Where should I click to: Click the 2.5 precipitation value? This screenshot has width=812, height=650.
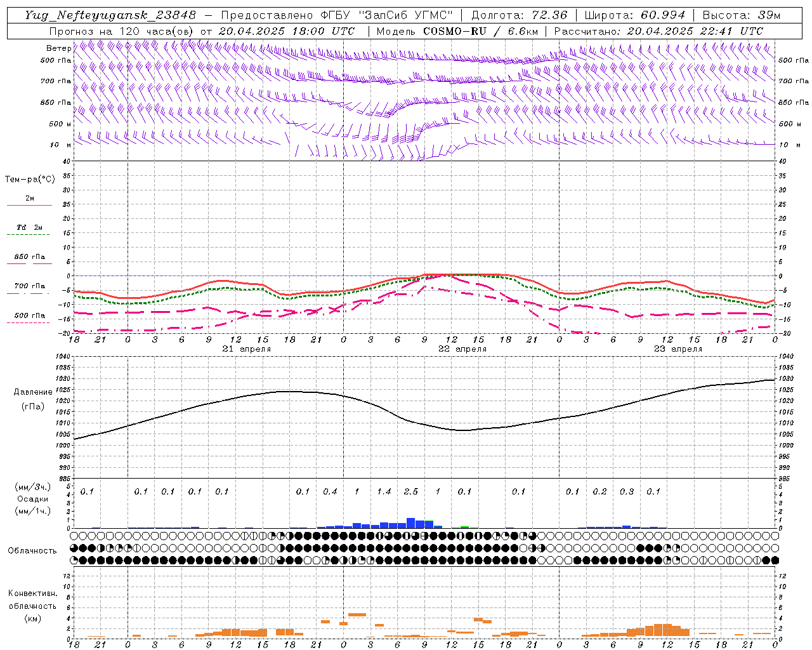pos(411,491)
